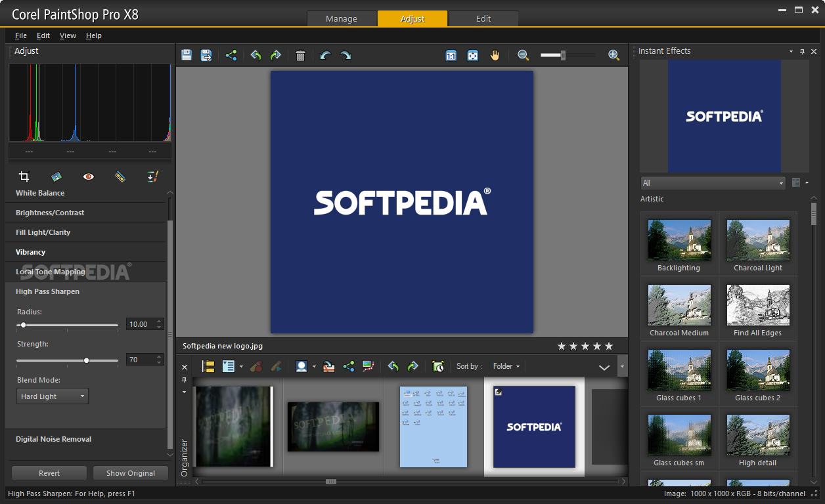The height and width of the screenshot is (504, 825).
Task: Show navigation pane in Organizer
Action: [208, 367]
